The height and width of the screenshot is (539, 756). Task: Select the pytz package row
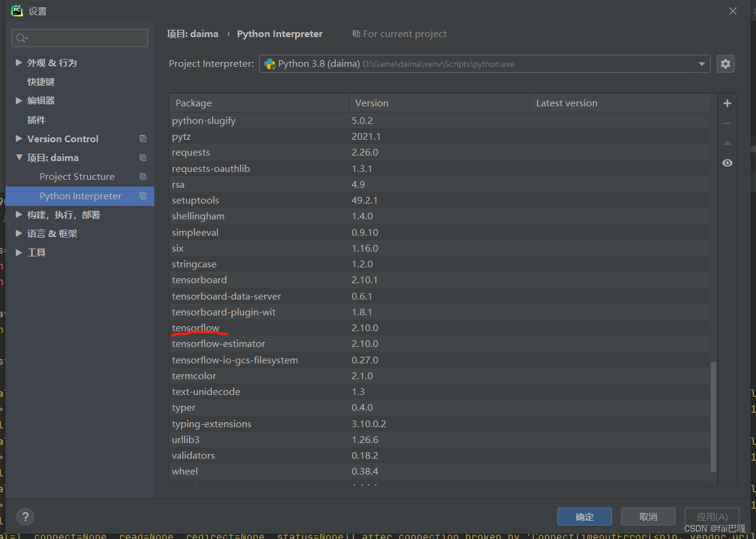point(440,136)
